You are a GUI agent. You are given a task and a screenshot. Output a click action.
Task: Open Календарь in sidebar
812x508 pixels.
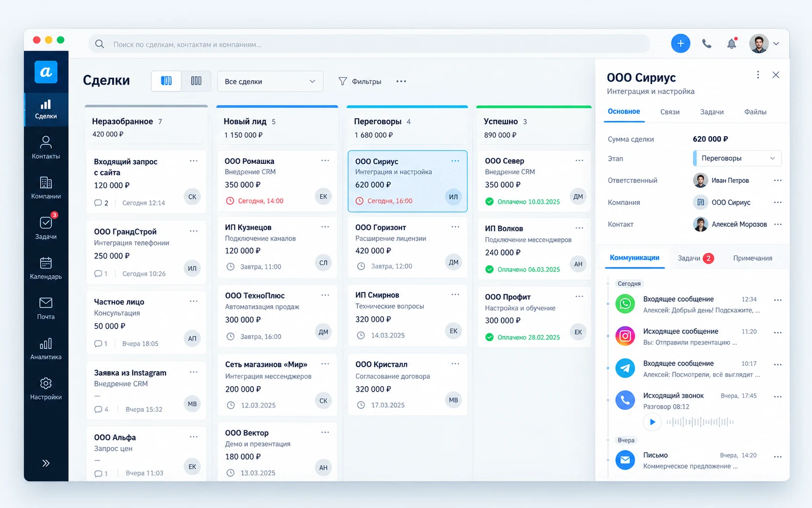[x=46, y=268]
